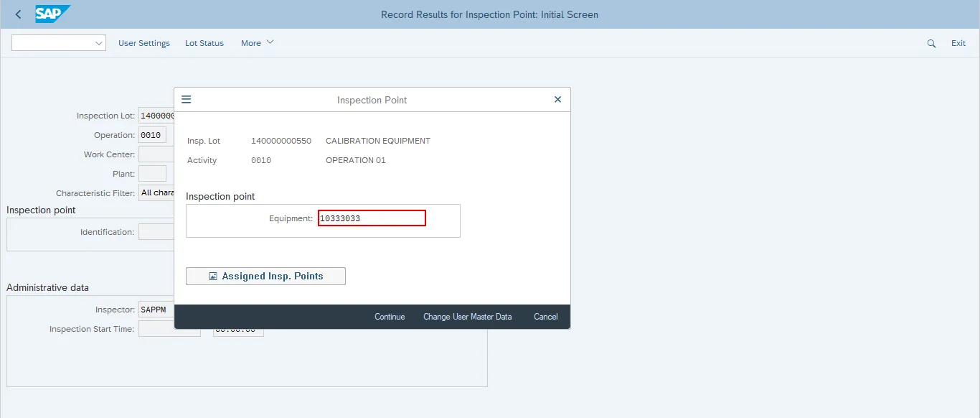
Task: Select the Inspector field with SAPPM
Action: pyautogui.click(x=156, y=310)
